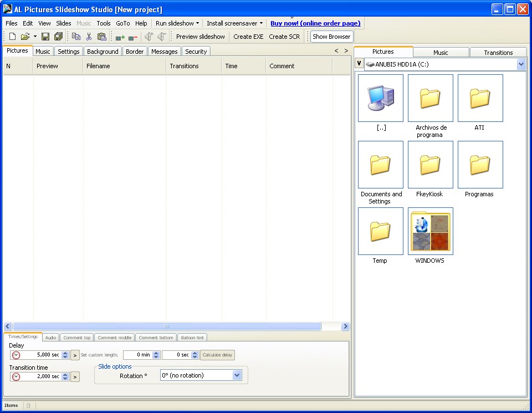Switch to the Audio tab
The width and height of the screenshot is (532, 413).
50,337
